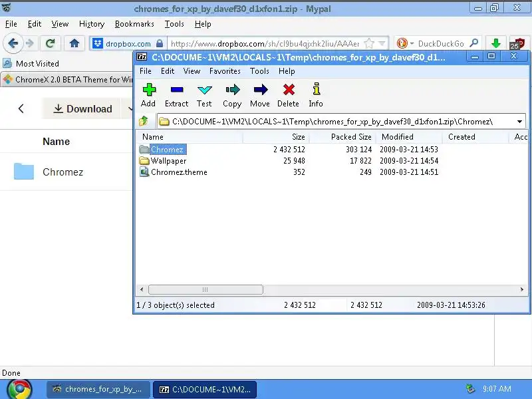Click the size value 25 948
This screenshot has height=399, width=532.
294,161
